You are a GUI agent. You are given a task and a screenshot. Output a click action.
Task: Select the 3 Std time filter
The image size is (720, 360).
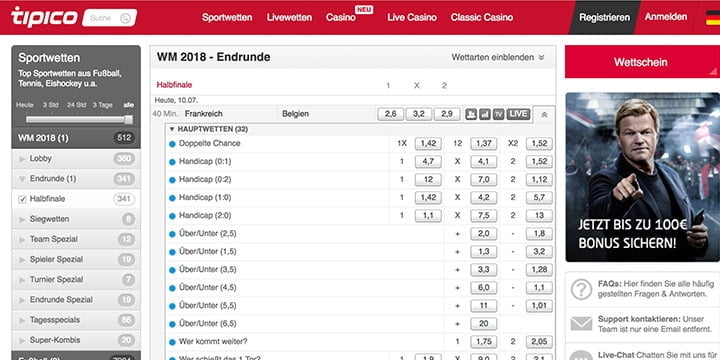click(51, 105)
